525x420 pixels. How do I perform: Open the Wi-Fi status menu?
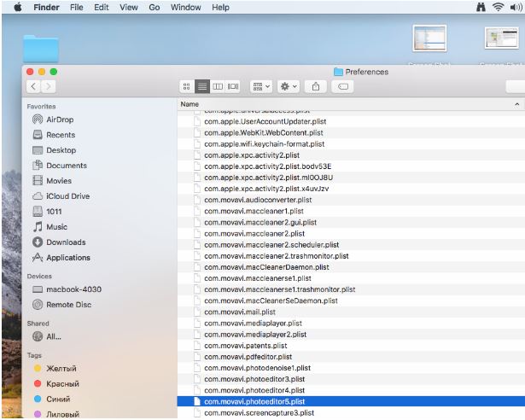tap(498, 7)
